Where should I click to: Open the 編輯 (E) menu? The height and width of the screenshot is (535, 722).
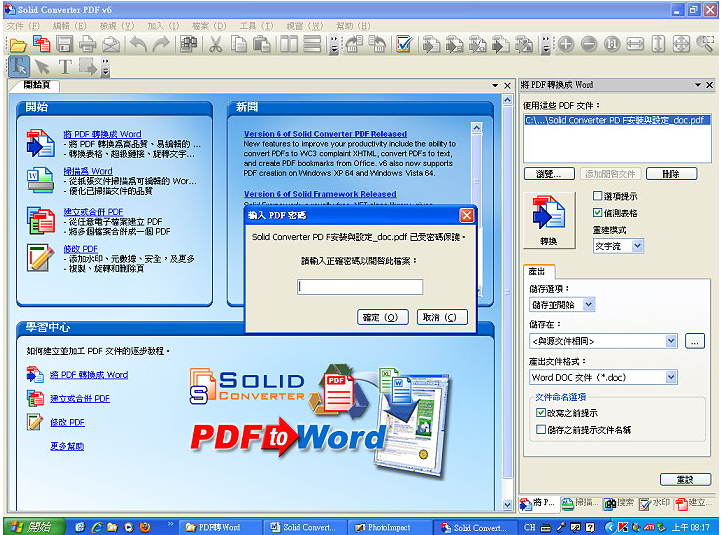click(70, 26)
